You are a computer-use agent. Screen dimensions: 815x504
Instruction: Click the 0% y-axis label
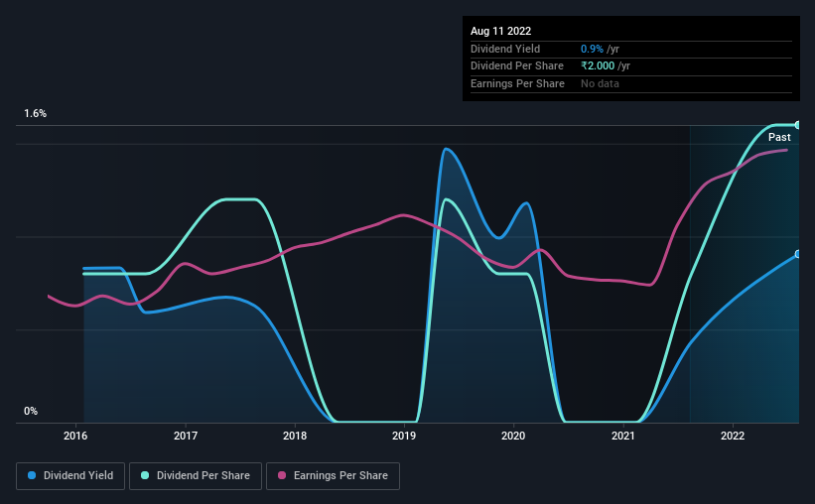(x=31, y=411)
